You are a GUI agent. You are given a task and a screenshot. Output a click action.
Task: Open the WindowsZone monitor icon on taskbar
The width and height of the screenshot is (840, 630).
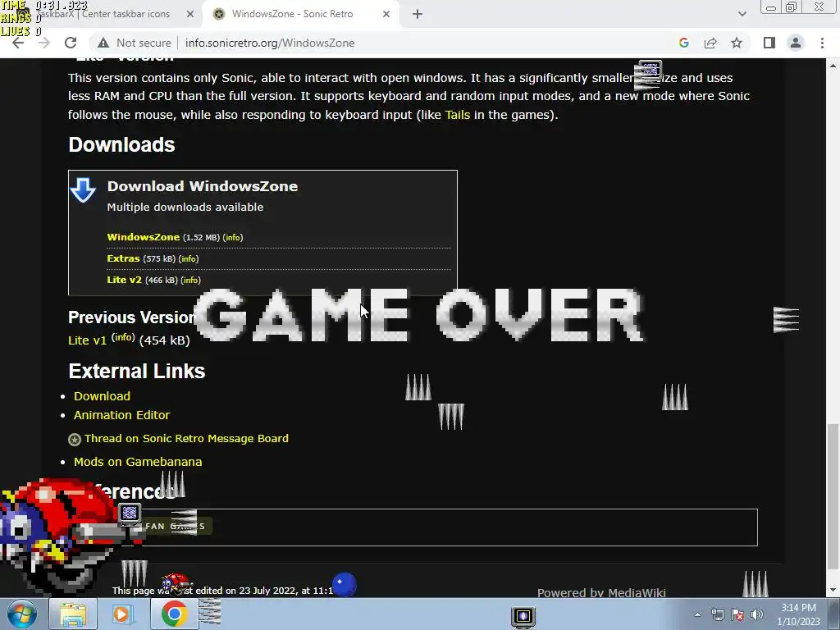coord(523,616)
